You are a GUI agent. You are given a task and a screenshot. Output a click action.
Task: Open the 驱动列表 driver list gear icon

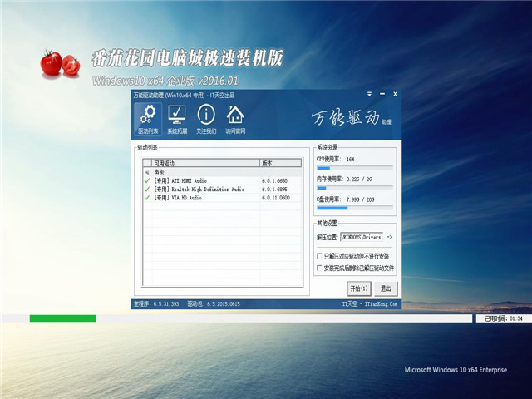pyautogui.click(x=146, y=119)
